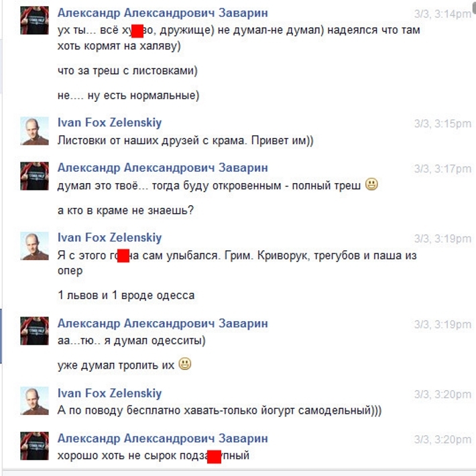Click avatar beside the 3:14pm message
Screen dimensions: 476x476
click(34, 20)
